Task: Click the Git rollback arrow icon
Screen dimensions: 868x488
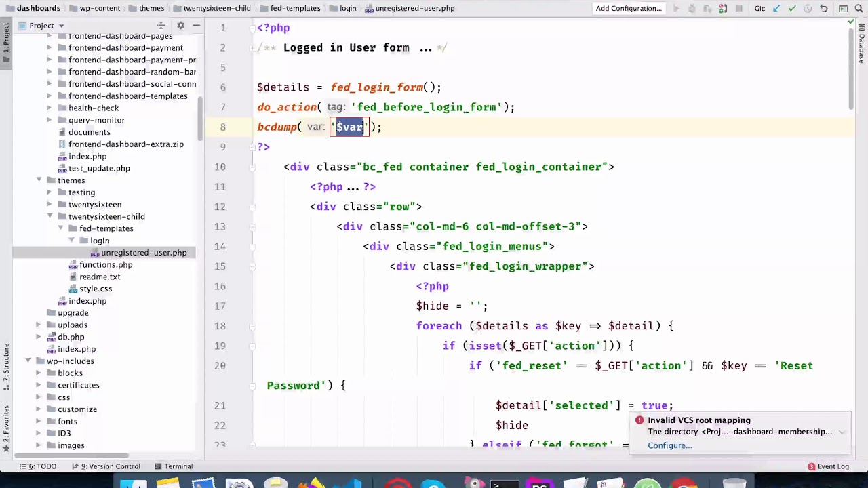Action: pos(824,8)
